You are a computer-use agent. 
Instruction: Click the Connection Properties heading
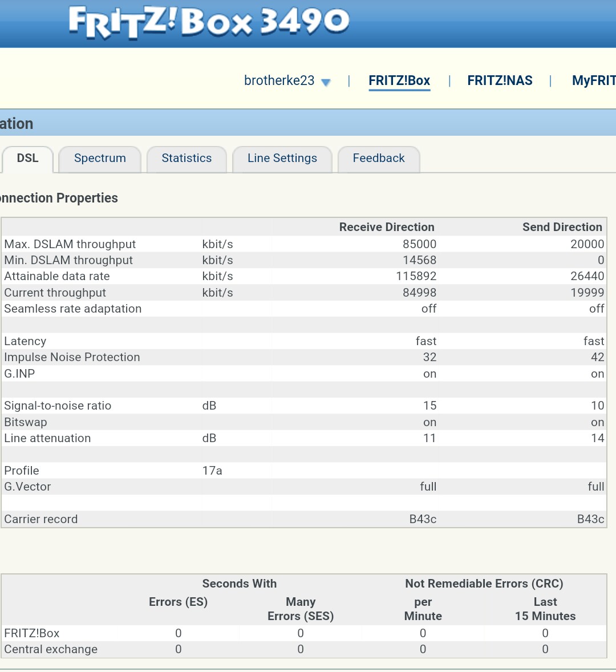pyautogui.click(x=59, y=198)
